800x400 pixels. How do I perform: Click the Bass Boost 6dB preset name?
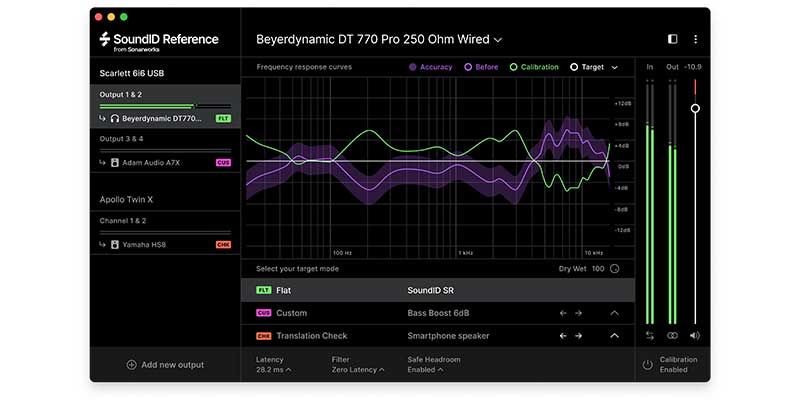click(x=438, y=313)
